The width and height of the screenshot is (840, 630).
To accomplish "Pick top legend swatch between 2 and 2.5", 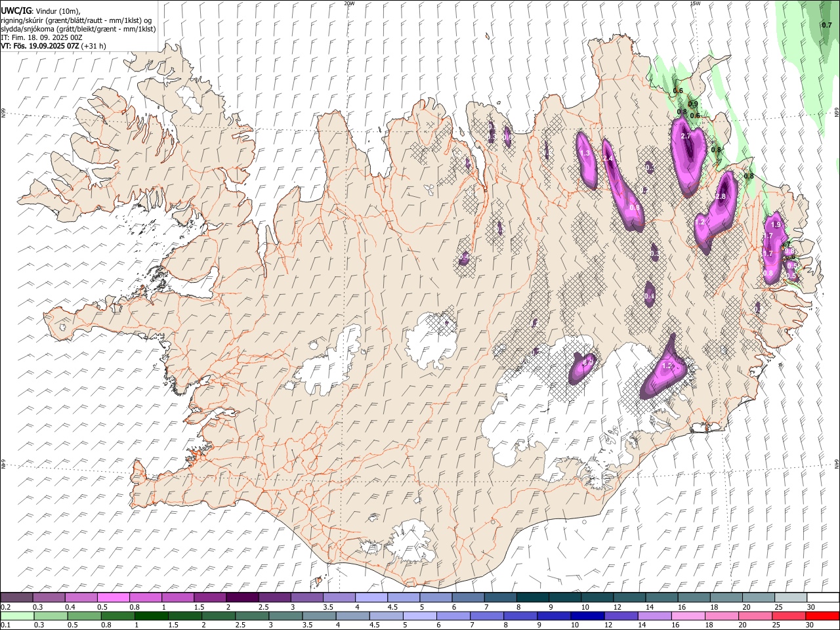I will pos(242,597).
